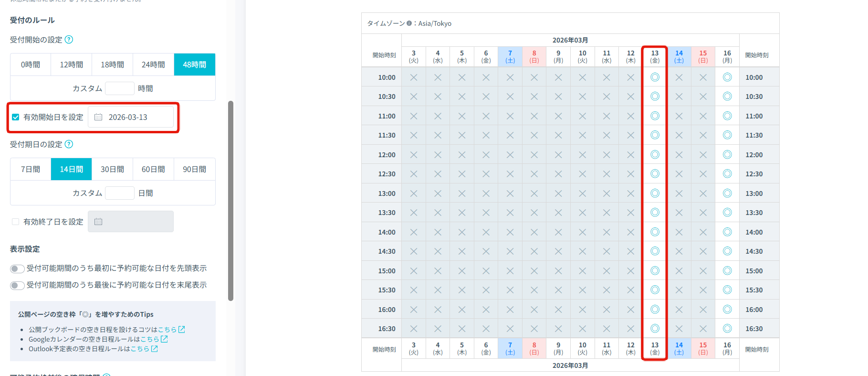Select available slot at 16:30 on 13 (金)

tap(655, 329)
